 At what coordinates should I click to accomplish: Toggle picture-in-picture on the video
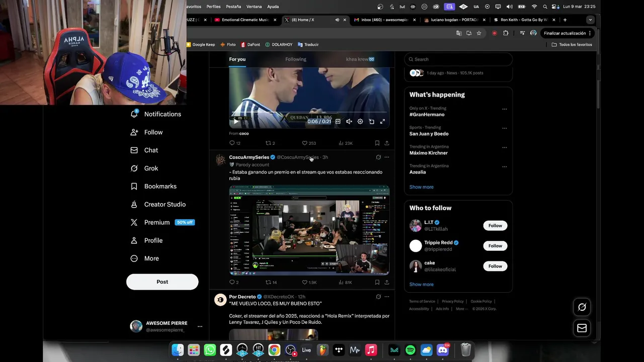tap(371, 121)
